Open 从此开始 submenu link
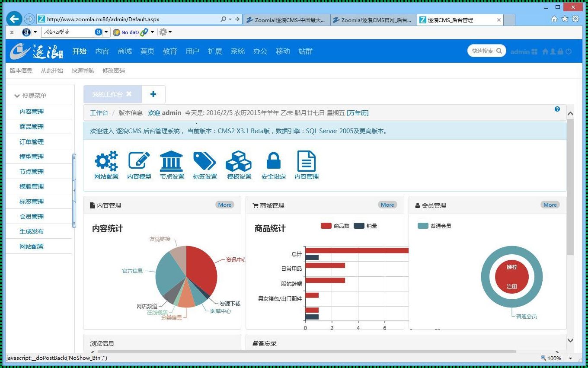The width and height of the screenshot is (588, 368). [51, 70]
